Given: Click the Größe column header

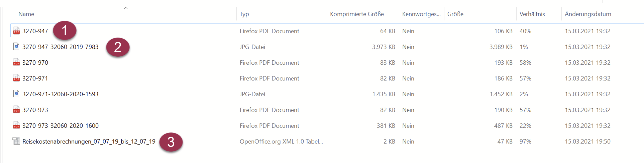Looking at the screenshot, I should point(455,14).
